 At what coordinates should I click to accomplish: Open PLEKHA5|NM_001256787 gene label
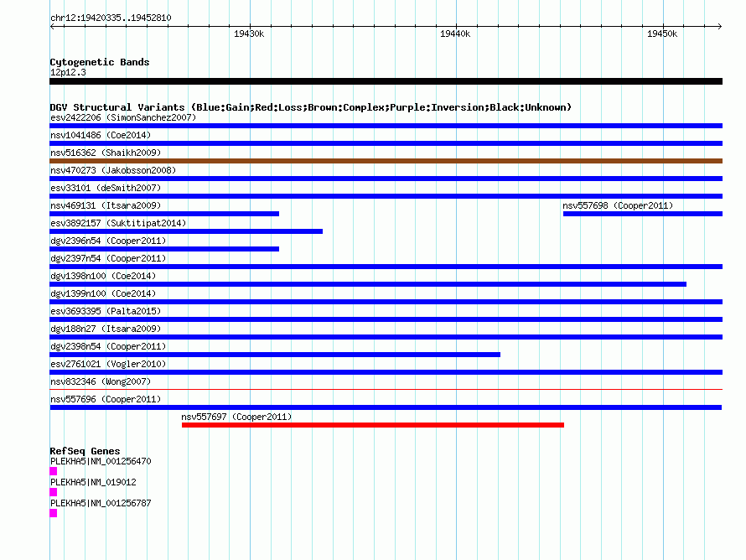tap(101, 503)
